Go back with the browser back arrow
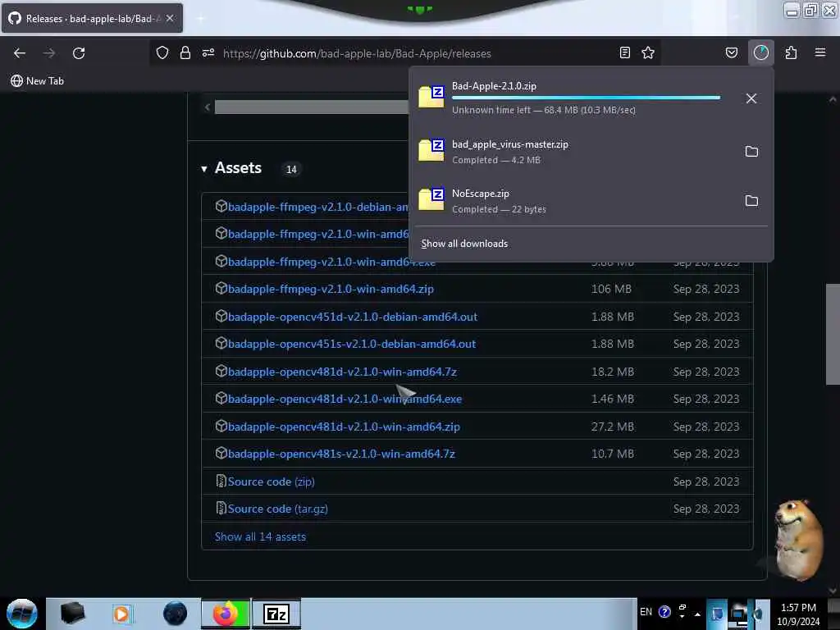The width and height of the screenshot is (840, 630). tap(20, 53)
